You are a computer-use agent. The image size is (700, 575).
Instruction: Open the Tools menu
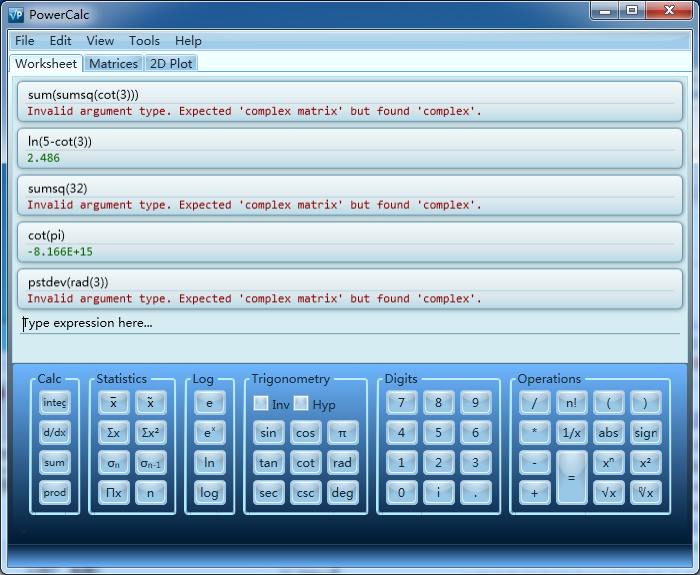144,41
